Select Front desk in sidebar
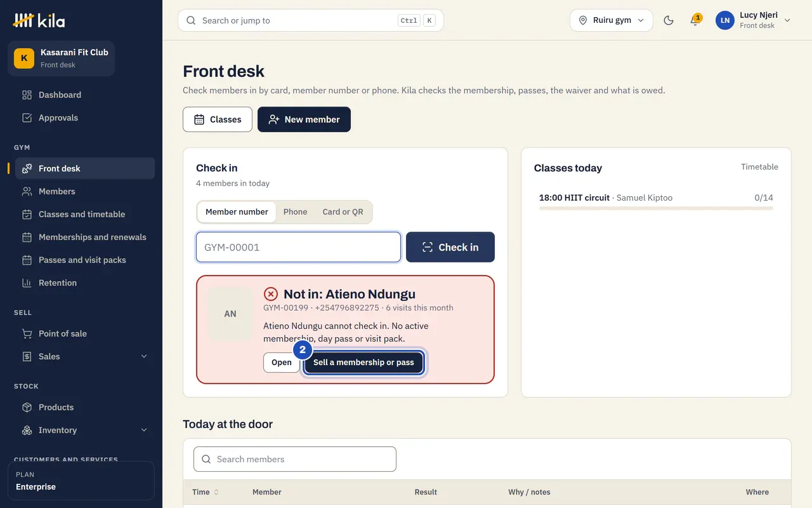Screen dimensions: 812x508 point(85,168)
